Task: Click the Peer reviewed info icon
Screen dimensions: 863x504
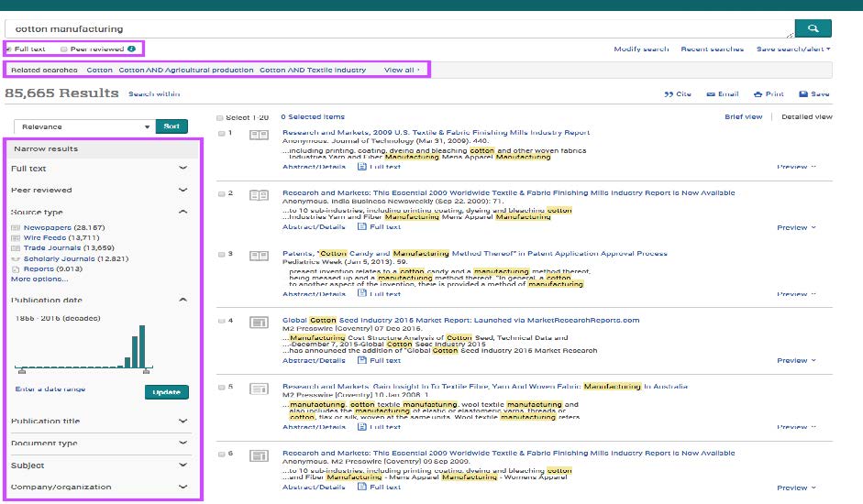Action: 131,49
